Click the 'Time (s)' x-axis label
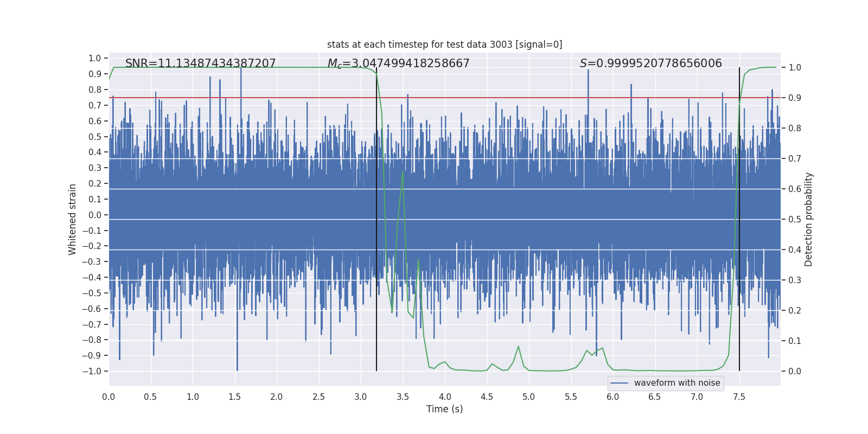Image resolution: width=868 pixels, height=434 pixels. (444, 409)
